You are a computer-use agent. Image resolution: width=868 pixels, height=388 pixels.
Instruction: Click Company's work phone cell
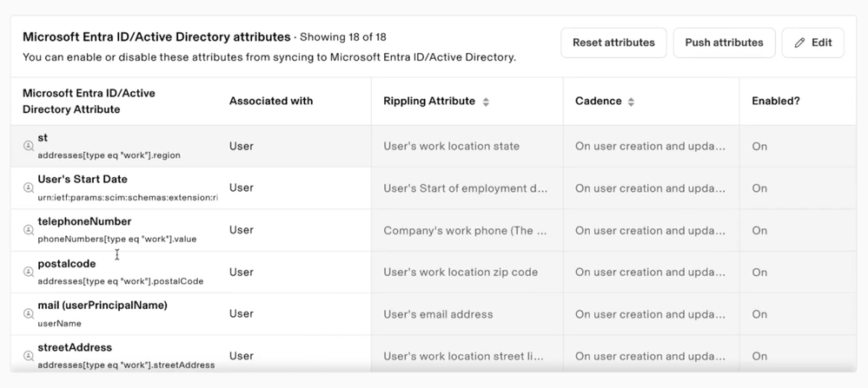click(x=466, y=231)
